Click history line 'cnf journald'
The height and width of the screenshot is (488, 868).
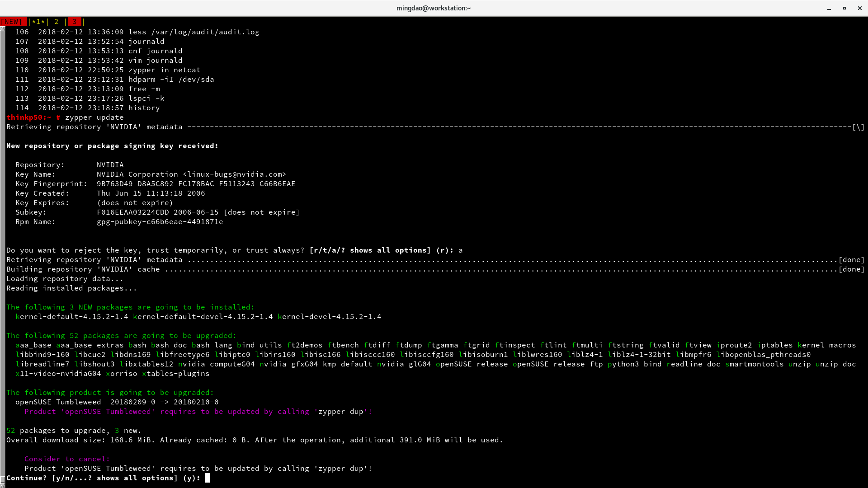(x=156, y=51)
